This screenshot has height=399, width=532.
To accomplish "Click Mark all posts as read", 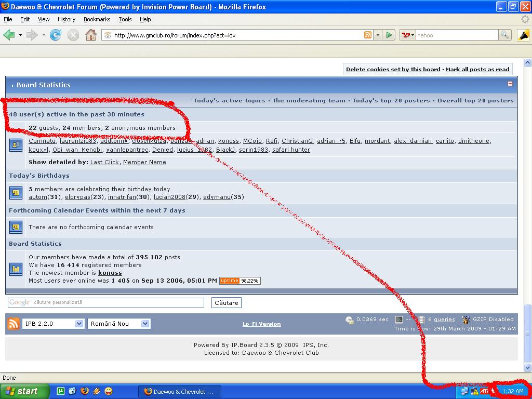I will [x=477, y=69].
